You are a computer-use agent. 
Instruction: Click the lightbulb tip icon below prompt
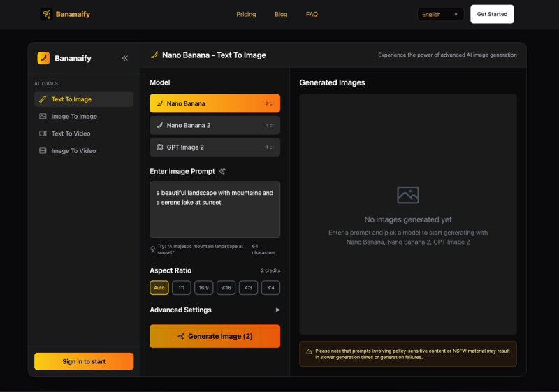[x=152, y=249]
